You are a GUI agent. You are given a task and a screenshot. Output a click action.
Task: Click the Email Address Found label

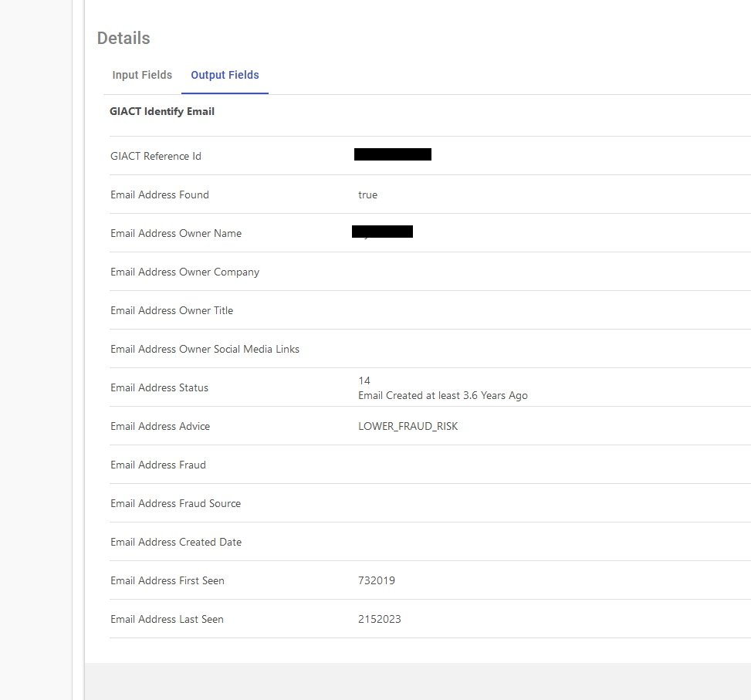click(160, 194)
